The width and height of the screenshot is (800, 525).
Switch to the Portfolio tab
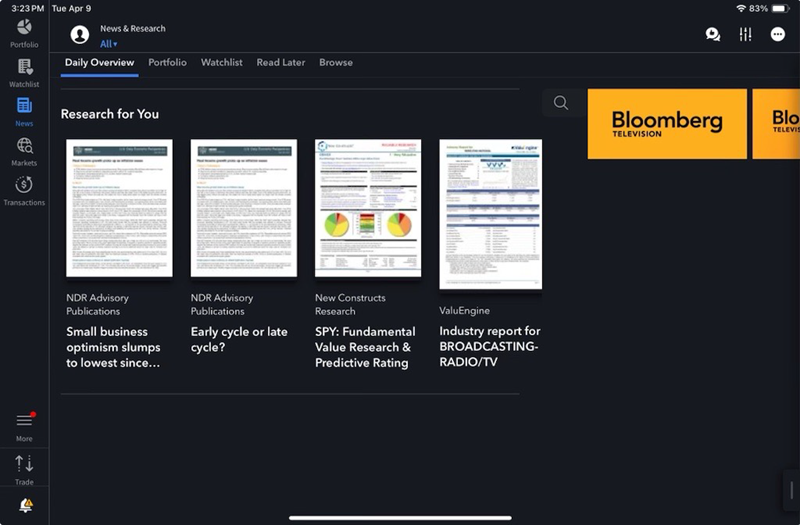coord(167,62)
